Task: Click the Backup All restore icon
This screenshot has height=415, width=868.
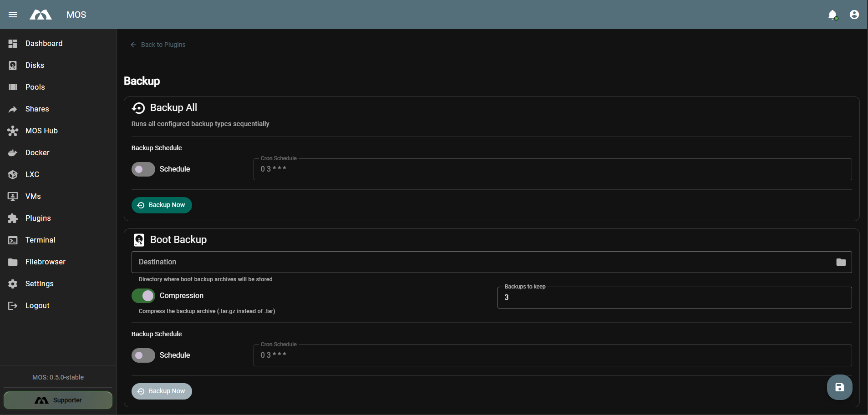Action: (138, 108)
